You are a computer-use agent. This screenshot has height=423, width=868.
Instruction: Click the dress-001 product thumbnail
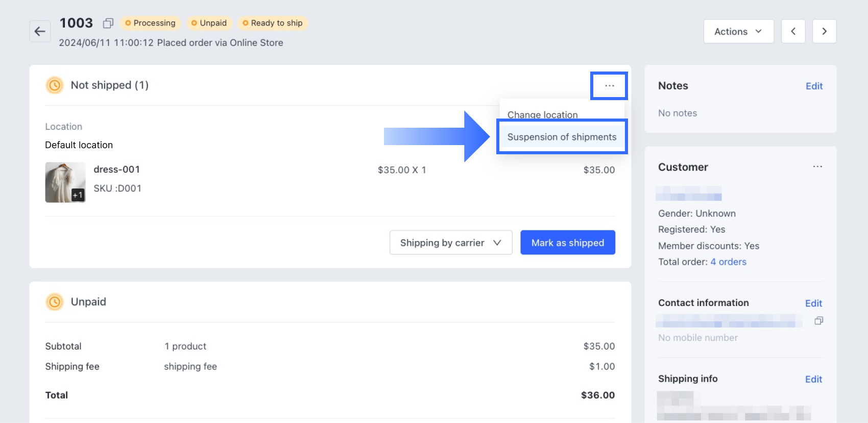[x=65, y=182]
